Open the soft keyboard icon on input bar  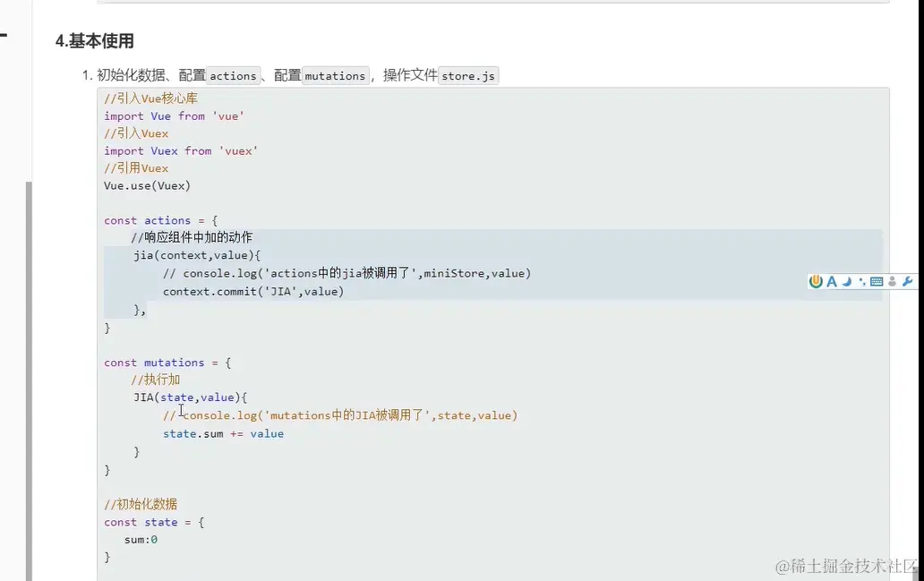pyautogui.click(x=876, y=281)
